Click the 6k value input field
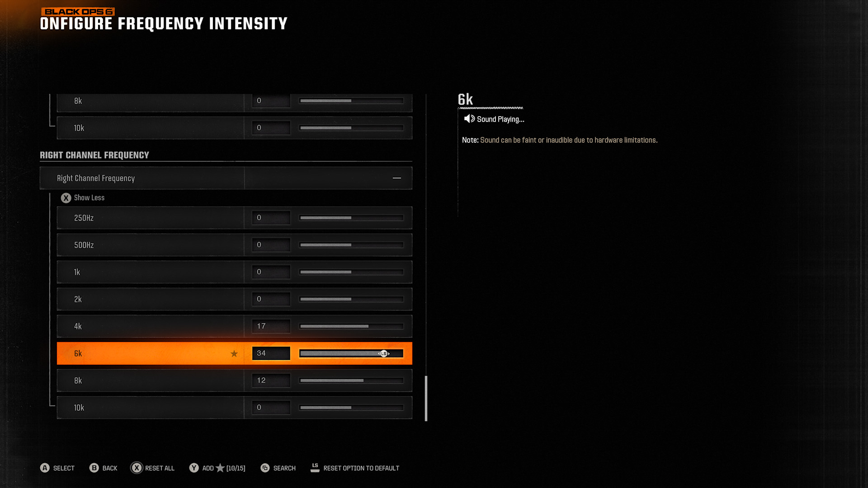 (x=271, y=353)
